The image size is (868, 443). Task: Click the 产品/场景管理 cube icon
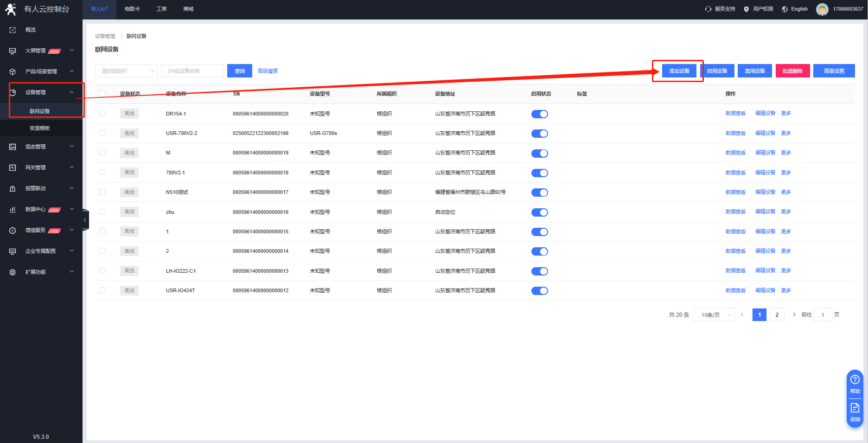[13, 72]
